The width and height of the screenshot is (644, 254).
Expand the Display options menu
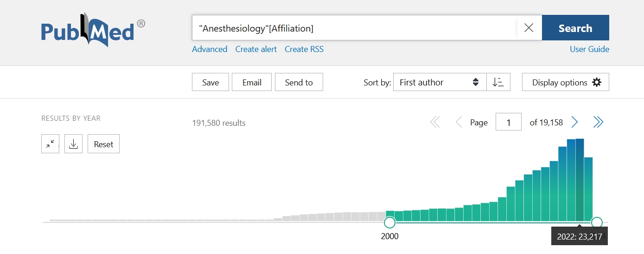(565, 82)
